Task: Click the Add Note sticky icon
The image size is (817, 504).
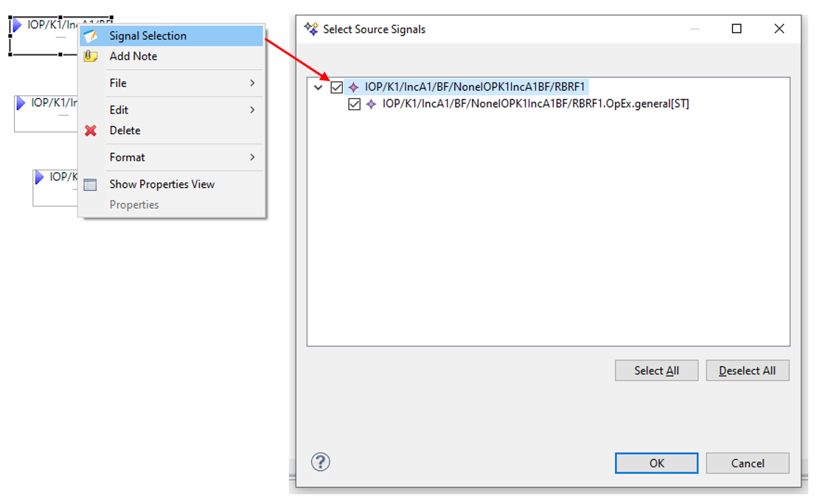Action: click(91, 56)
